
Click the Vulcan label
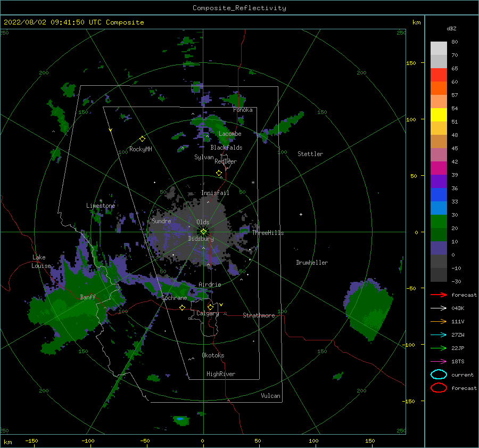coord(270,396)
